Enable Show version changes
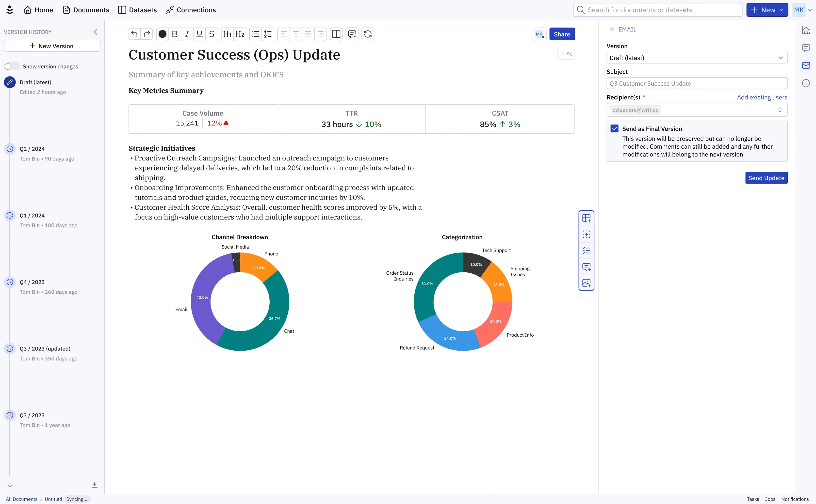 coord(12,66)
